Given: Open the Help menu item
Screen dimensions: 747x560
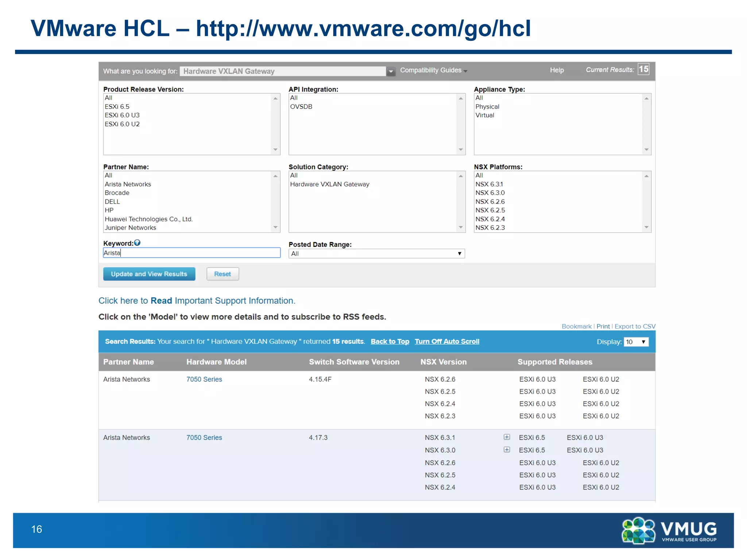Looking at the screenshot, I should click(x=557, y=70).
